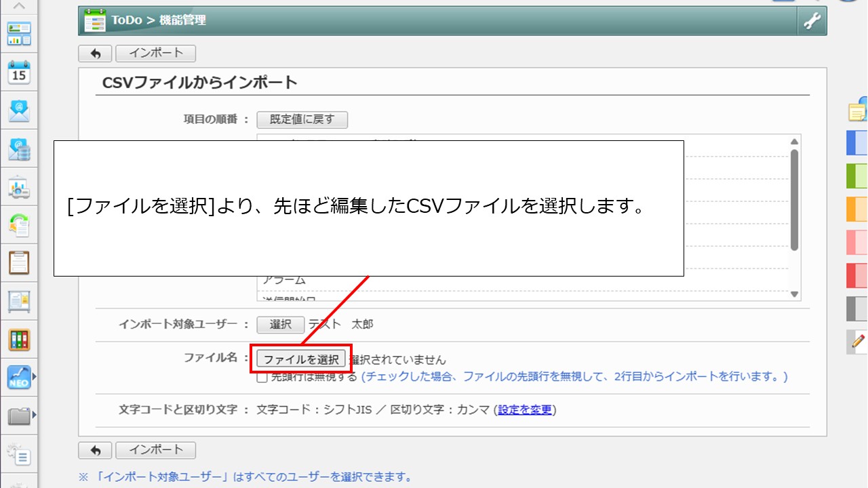Select the blue sticky note color
Screen dimensions: 868x488
click(x=857, y=143)
